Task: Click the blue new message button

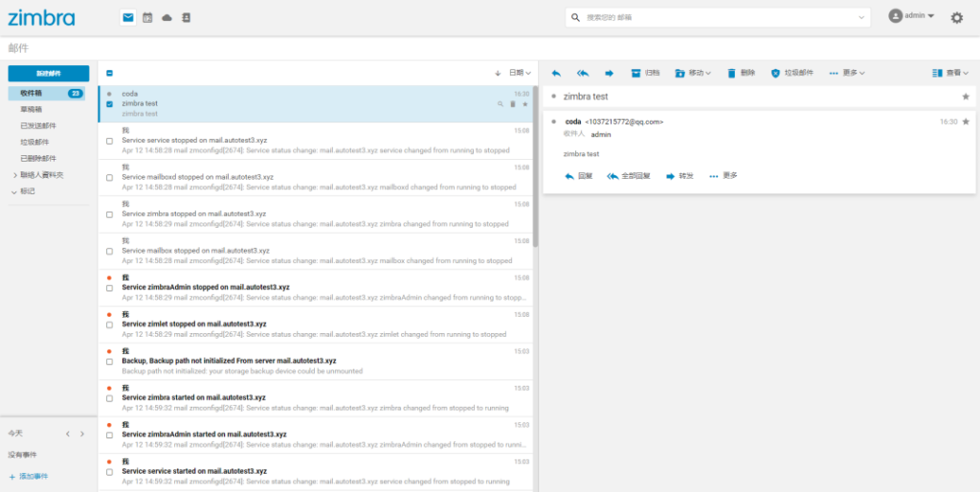Action: 48,74
